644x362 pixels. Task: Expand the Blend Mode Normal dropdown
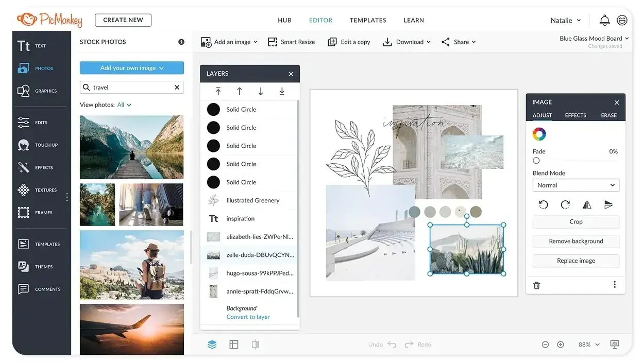[575, 185]
